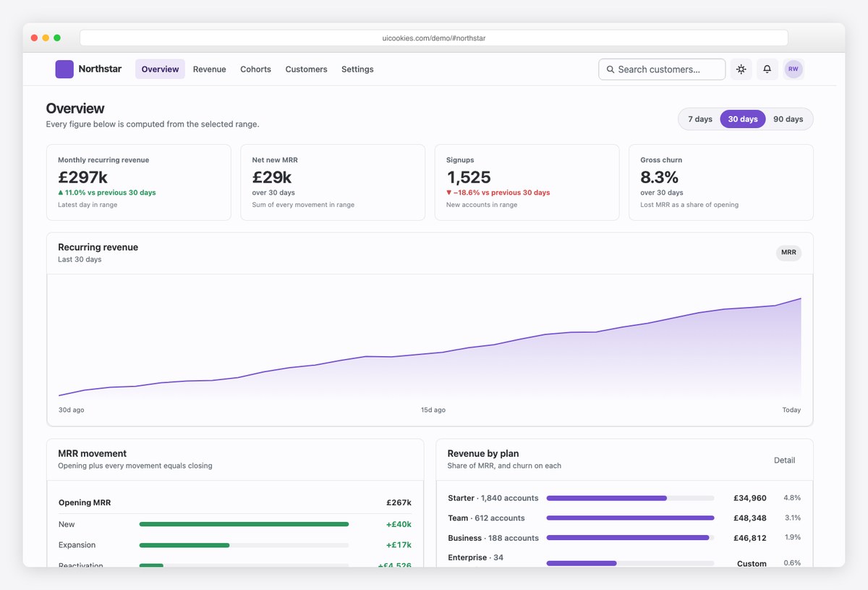Click the yellow minimize window button
The height and width of the screenshot is (590, 868).
point(46,38)
